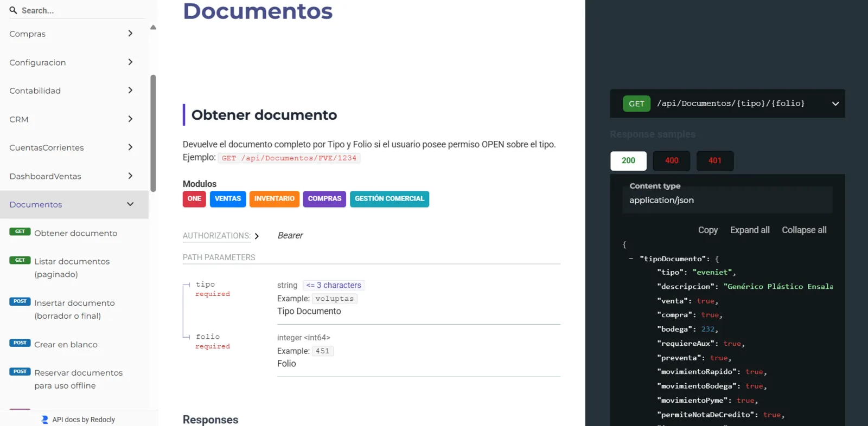868x426 pixels.
Task: Click POST badge beside Insertar documento
Action: pos(20,301)
